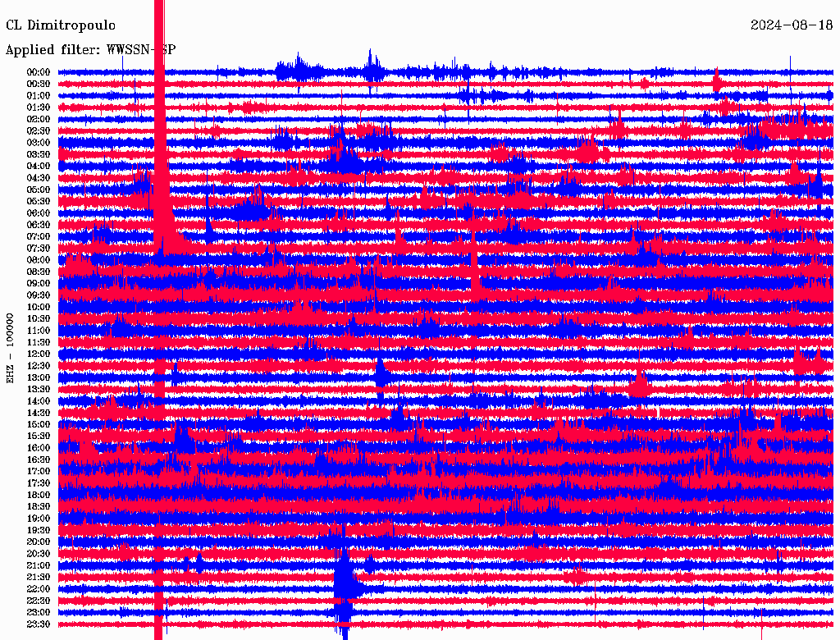Select the 12:30 time label
This screenshot has height=640, width=840.
[x=39, y=366]
